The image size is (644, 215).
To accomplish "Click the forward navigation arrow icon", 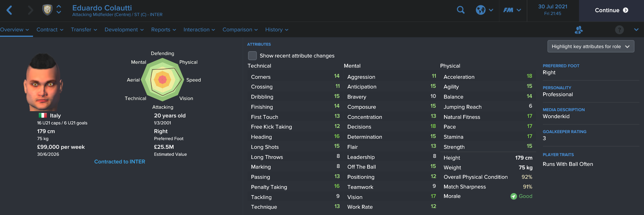I will click(31, 10).
